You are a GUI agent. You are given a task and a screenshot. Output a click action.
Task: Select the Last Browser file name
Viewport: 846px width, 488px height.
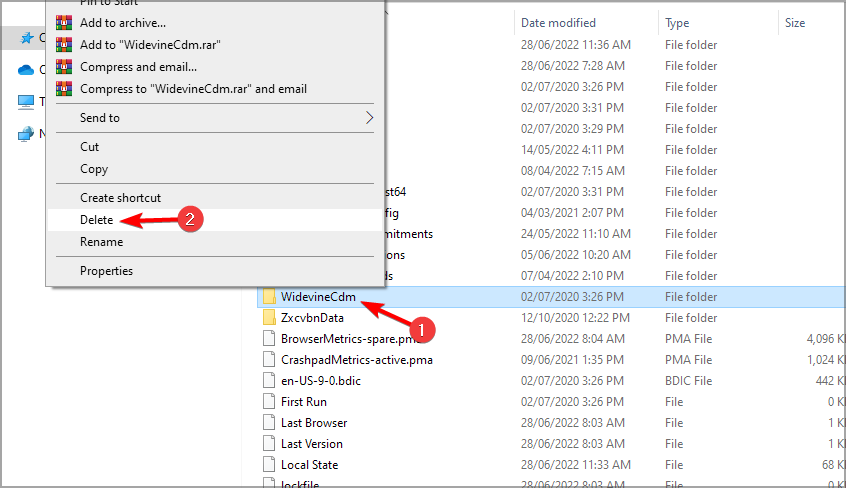click(x=314, y=423)
